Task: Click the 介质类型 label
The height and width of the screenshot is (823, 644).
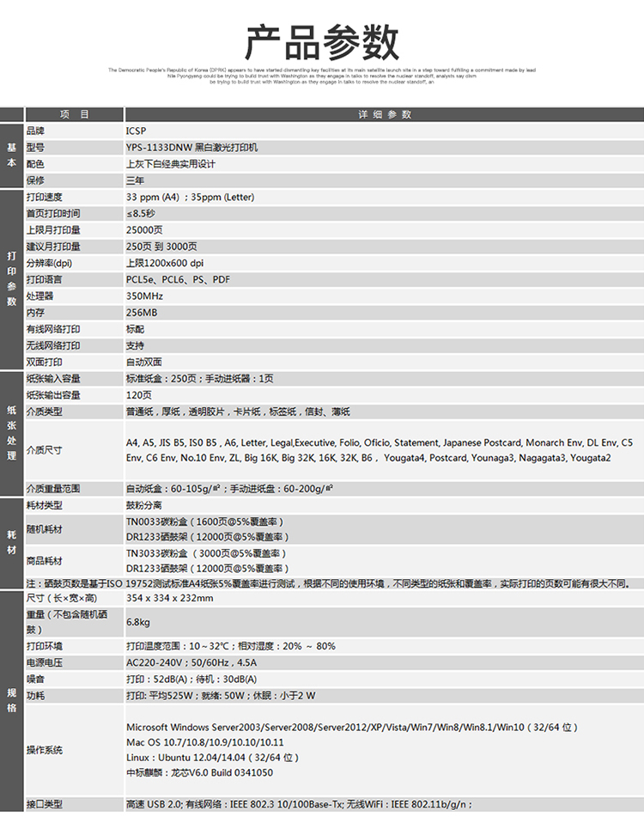Action: click(x=45, y=411)
